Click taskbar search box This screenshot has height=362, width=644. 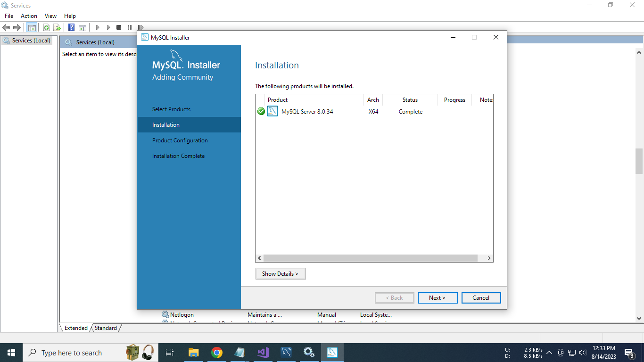(90, 353)
